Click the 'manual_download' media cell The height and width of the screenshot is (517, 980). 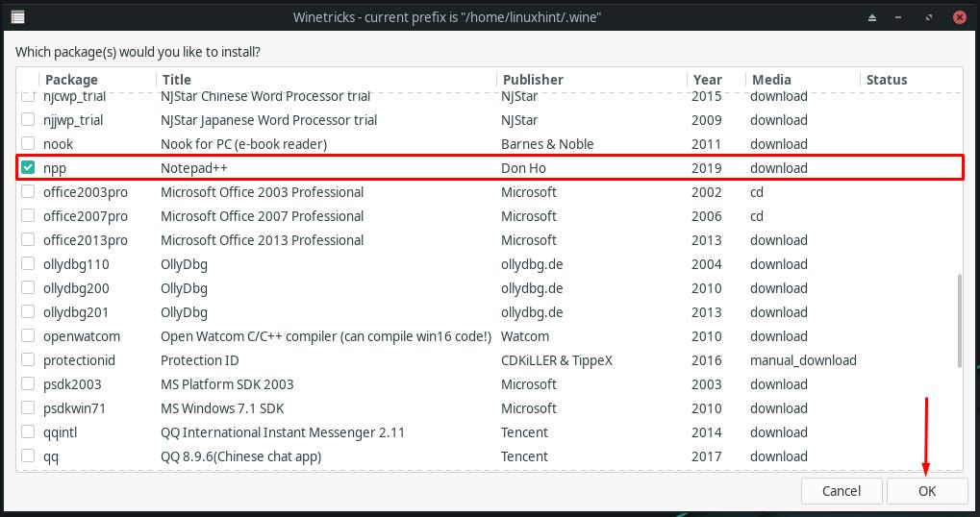803,360
